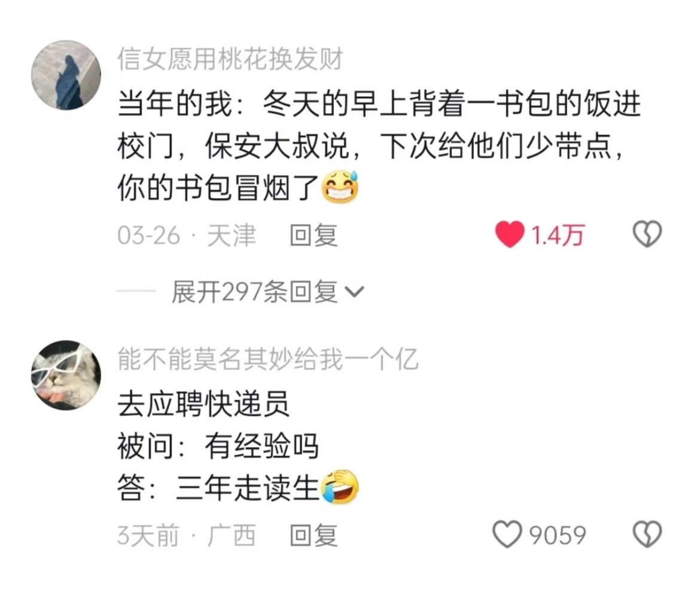
Task: Visit user 能不能莫名其妙给我一个亿
Action: (x=268, y=359)
